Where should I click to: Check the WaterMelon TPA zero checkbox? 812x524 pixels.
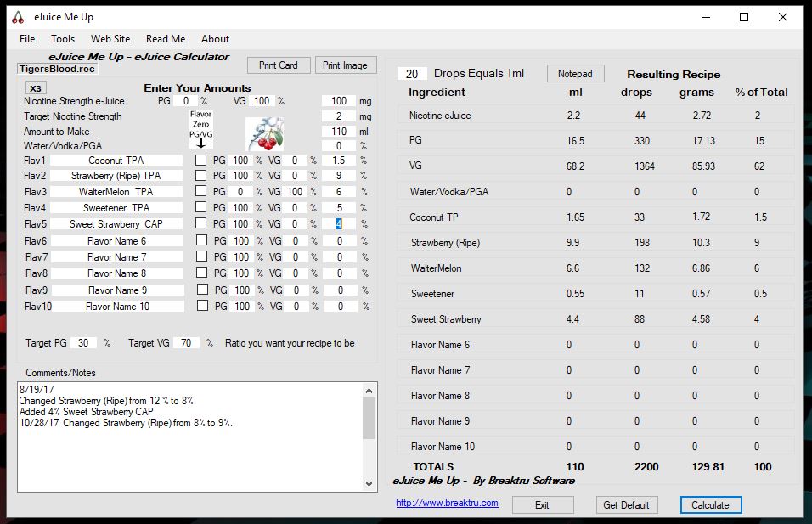201,192
